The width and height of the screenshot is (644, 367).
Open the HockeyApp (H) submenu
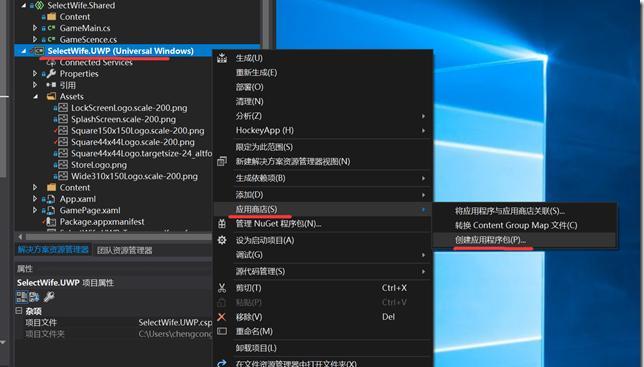pyautogui.click(x=323, y=131)
